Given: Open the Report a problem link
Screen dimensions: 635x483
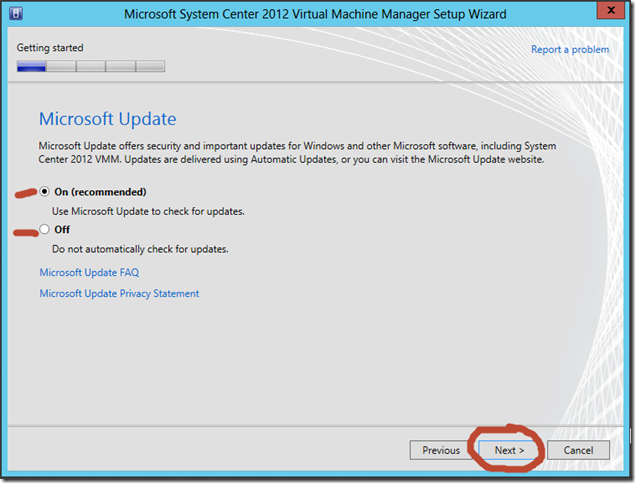Looking at the screenshot, I should [570, 49].
